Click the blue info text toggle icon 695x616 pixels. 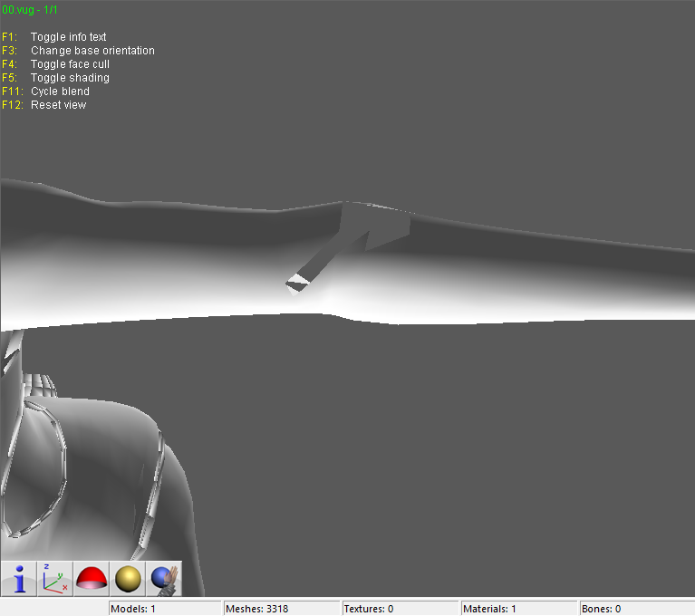(x=19, y=578)
